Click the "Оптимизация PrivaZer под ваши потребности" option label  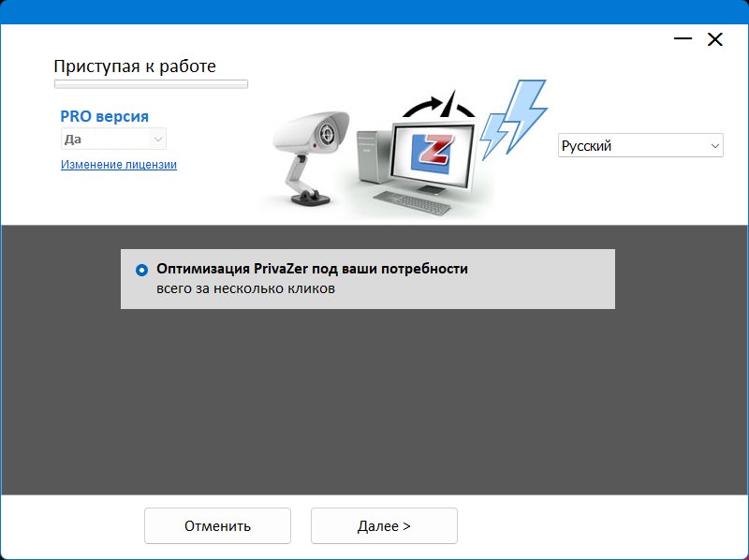[x=312, y=269]
